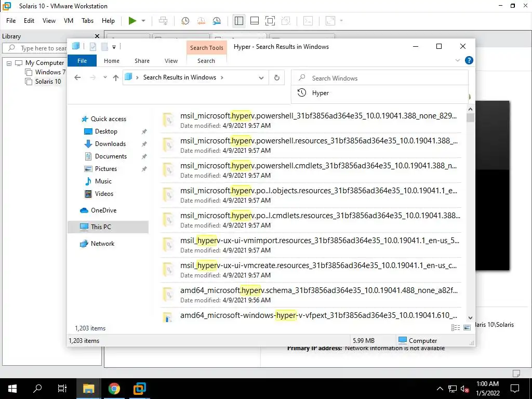Click the Search Windows input box

click(x=380, y=78)
